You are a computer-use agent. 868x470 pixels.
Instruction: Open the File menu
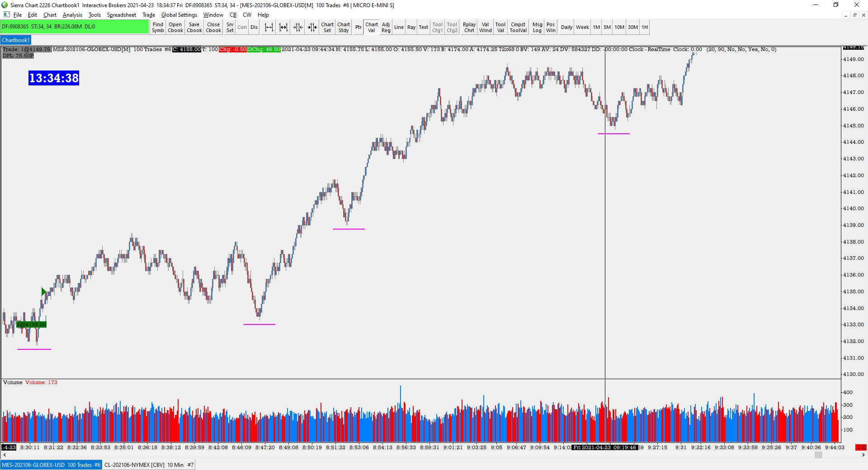coord(18,15)
